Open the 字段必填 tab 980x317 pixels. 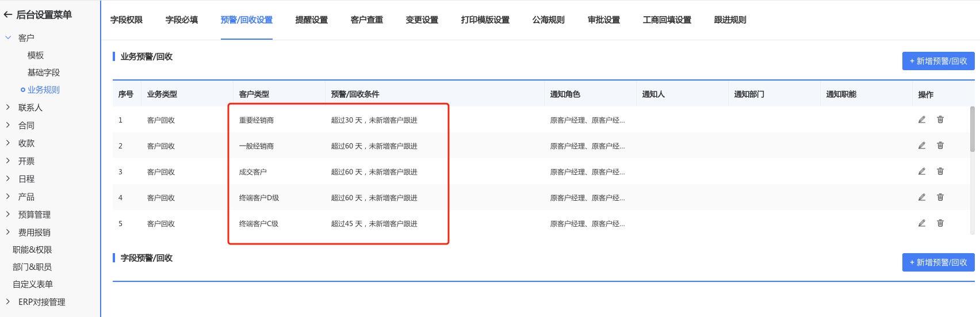(x=182, y=20)
